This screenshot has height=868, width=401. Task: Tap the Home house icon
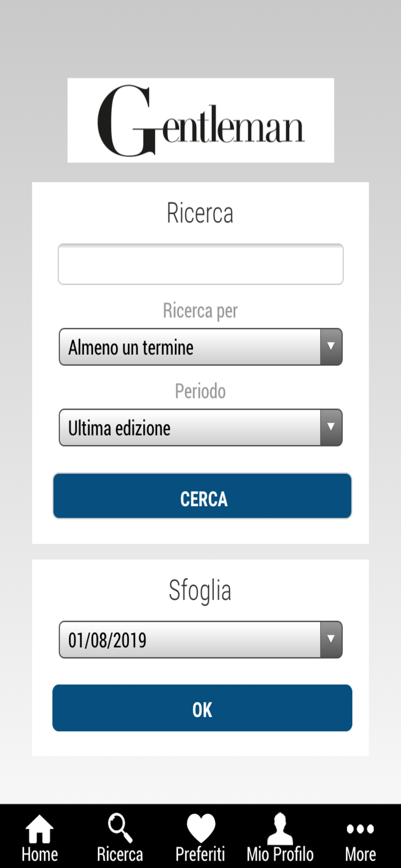pos(39,828)
